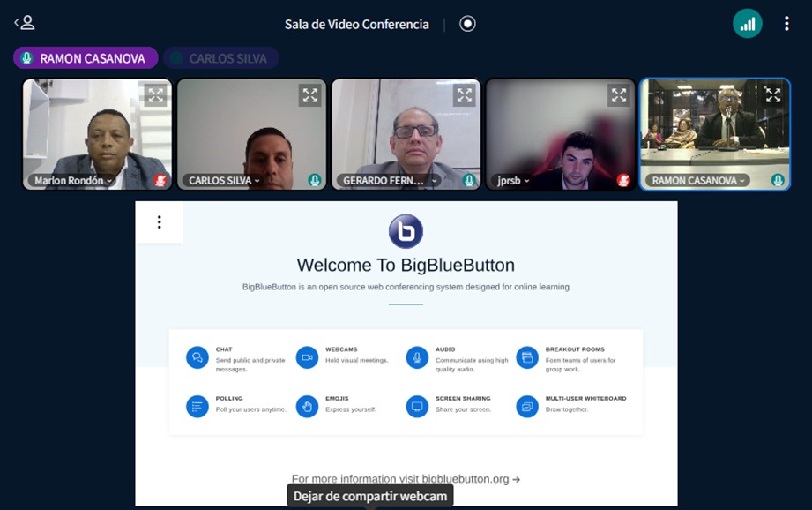Click 'MULTI-USER WHITEBOARD' label

(x=585, y=399)
